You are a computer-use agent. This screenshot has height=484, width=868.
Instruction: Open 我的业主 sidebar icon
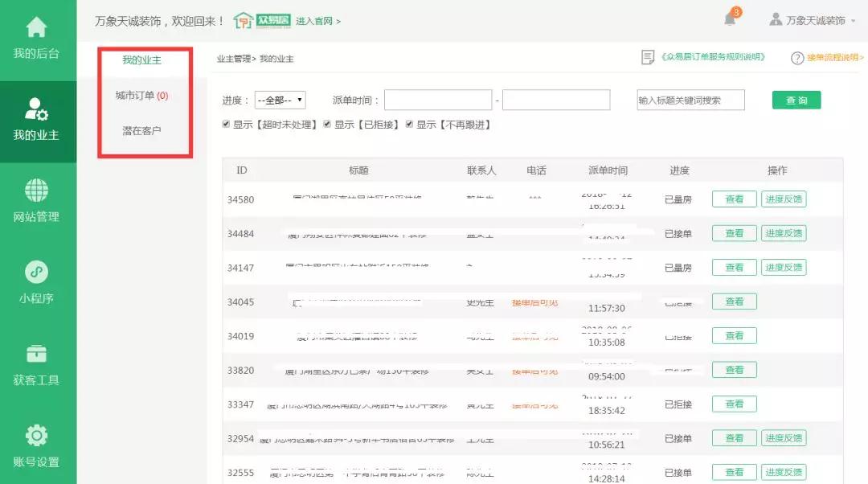(37, 109)
